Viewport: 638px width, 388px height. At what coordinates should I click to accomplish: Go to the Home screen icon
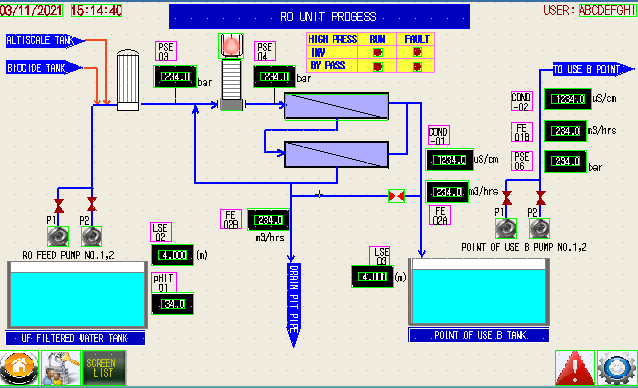[19, 368]
